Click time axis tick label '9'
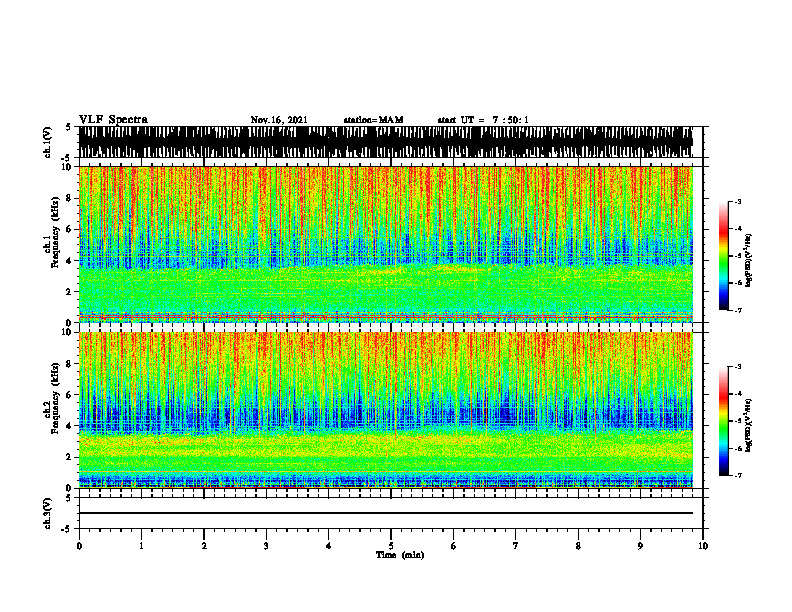 640,546
